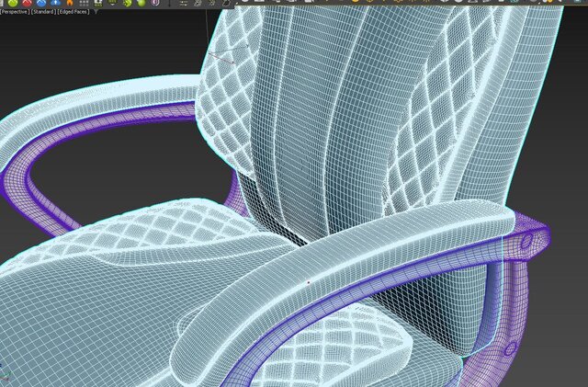Click the blue cloud upload toolbar icon
588x387 pixels.
coord(55,3)
